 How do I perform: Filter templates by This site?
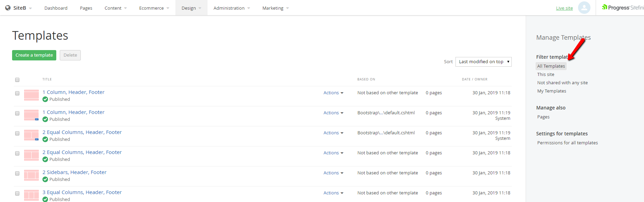[x=546, y=75]
